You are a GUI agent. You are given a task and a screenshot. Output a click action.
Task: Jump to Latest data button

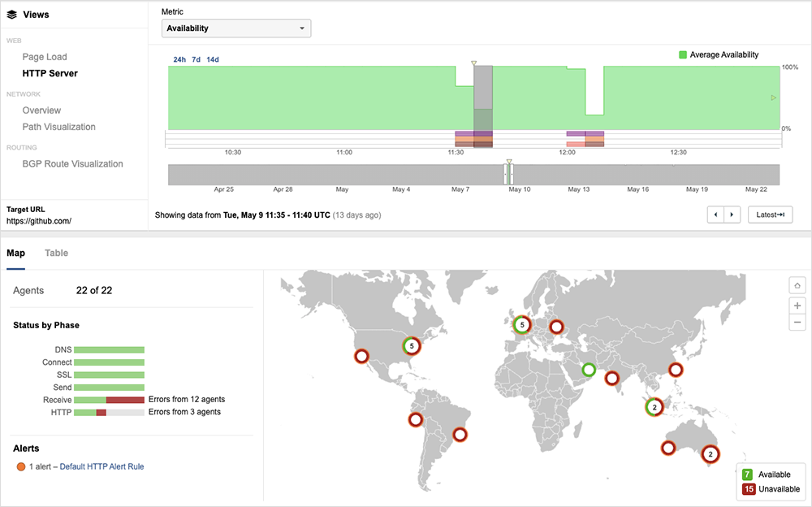(769, 214)
